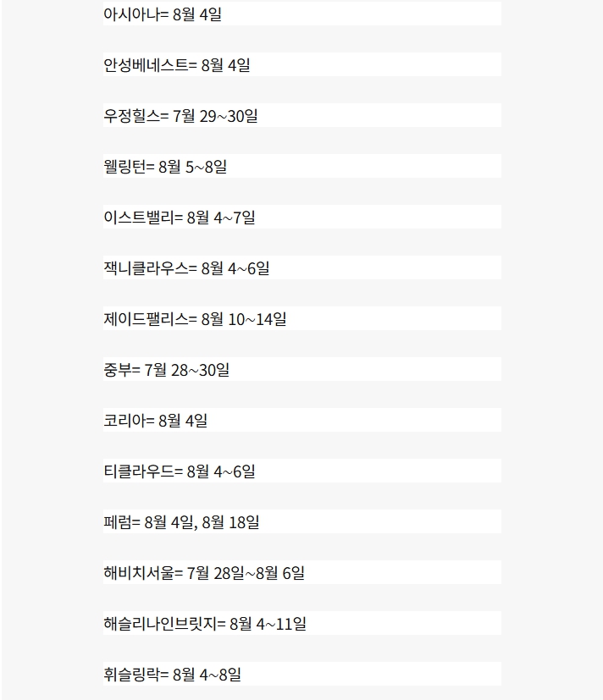
Task: Click the word 아시아나
Action: [x=132, y=14]
